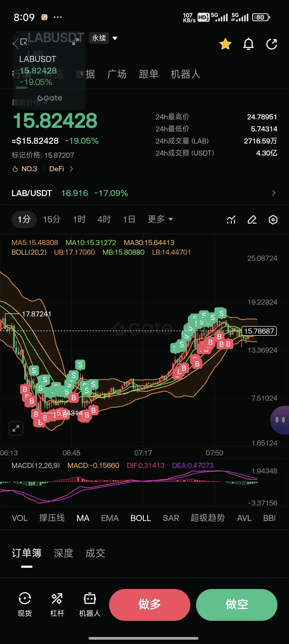Tap the share icon
The height and width of the screenshot is (644, 289).
click(x=271, y=44)
